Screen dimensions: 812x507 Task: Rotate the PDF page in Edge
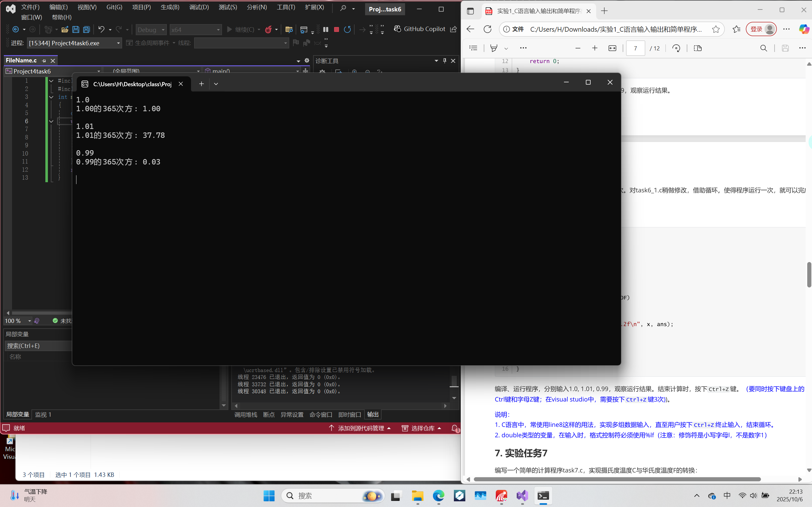point(676,48)
